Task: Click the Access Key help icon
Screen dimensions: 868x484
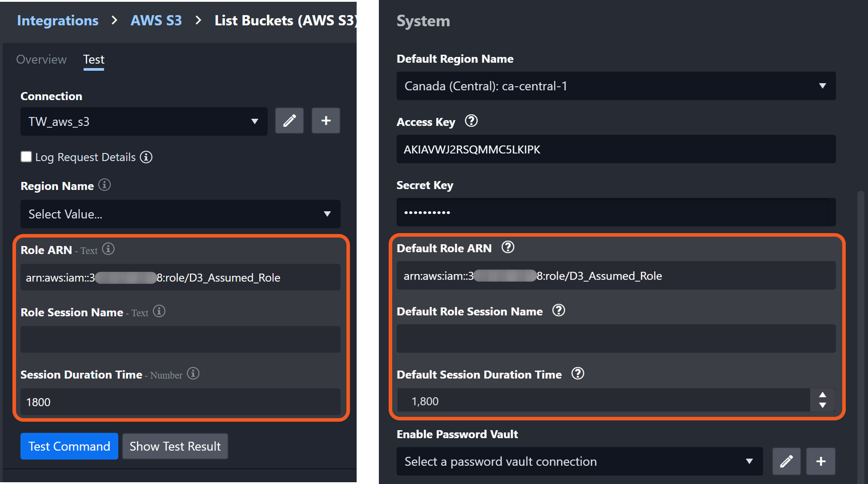Action: point(471,121)
